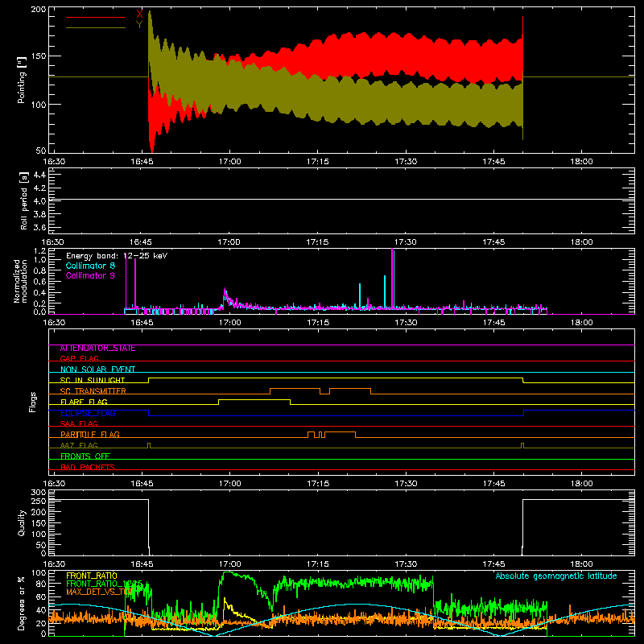Image resolution: width=644 pixels, height=644 pixels.
Task: Click the SC_IN_SUNLIGHT flag label
Action: (x=93, y=380)
